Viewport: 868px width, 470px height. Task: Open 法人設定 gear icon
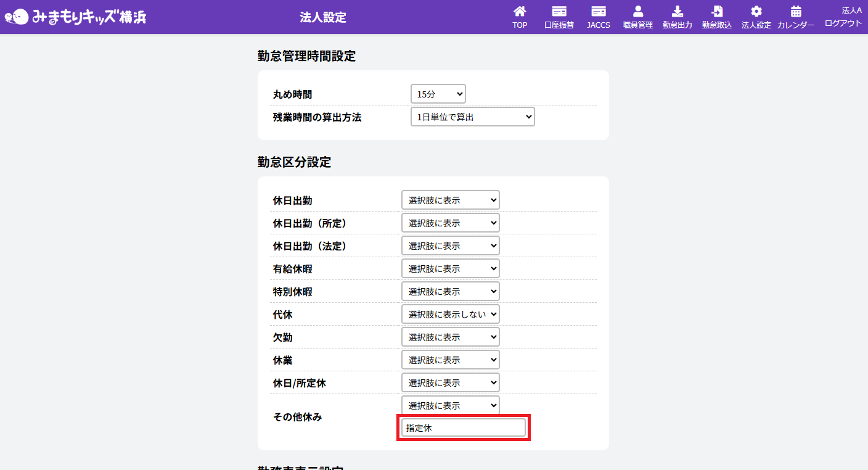tap(756, 11)
